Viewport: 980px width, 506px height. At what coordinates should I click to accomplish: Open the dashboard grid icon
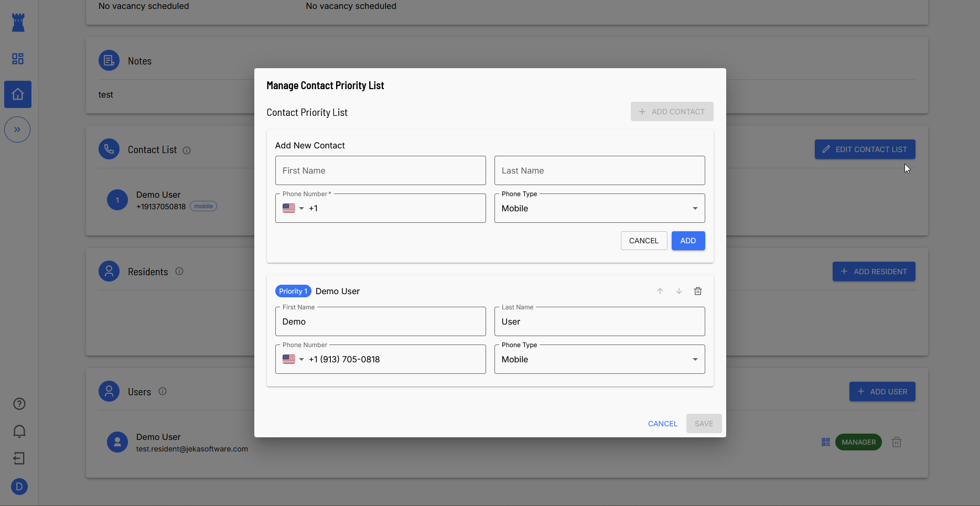click(x=18, y=59)
